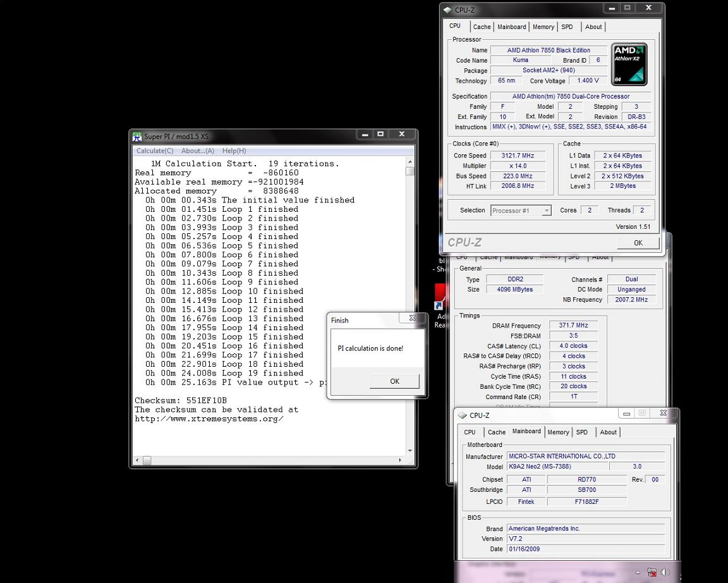The width and height of the screenshot is (728, 583).
Task: Click the '4.0 clocks' CAS# Latency value
Action: tap(573, 346)
